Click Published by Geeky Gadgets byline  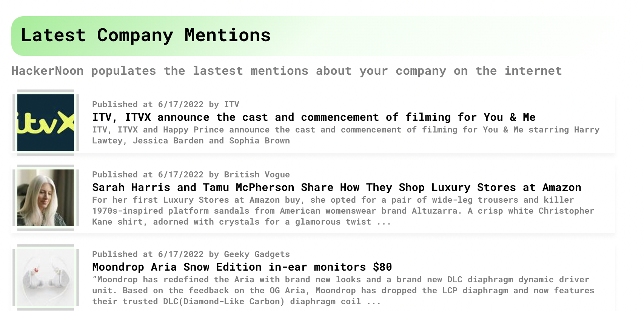191,254
